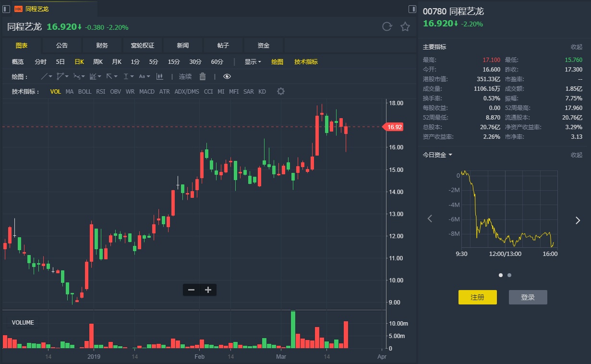
Task: Go to next fund flow chart
Action: point(578,220)
